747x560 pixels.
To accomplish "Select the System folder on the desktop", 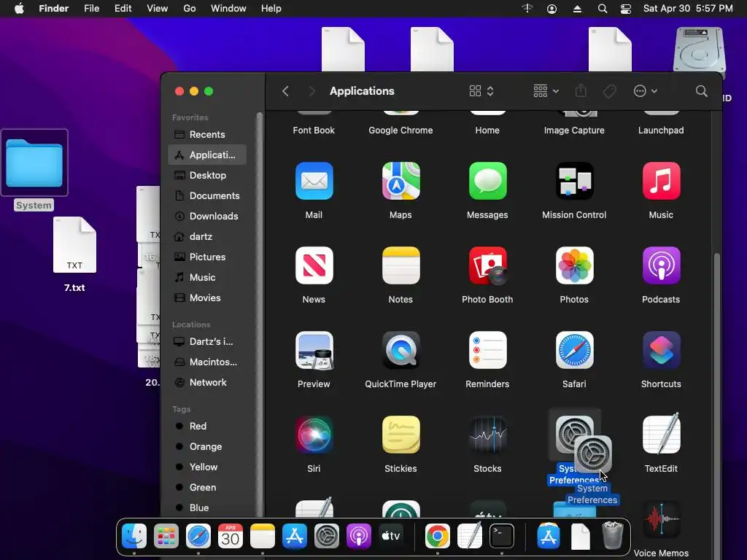I will (x=34, y=163).
